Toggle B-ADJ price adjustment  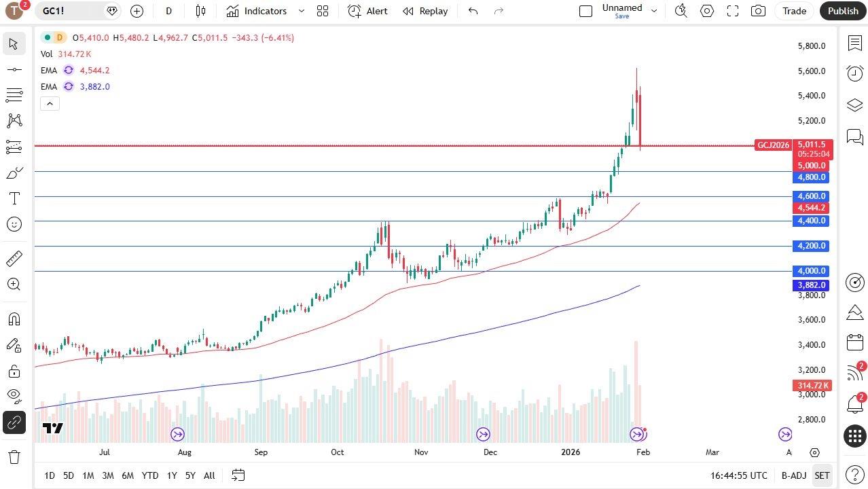coord(793,475)
